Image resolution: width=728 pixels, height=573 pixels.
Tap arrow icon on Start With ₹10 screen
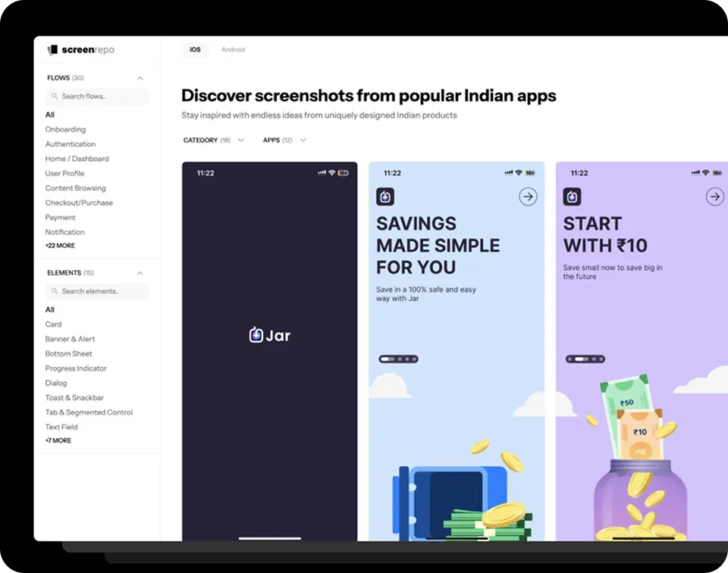715,197
